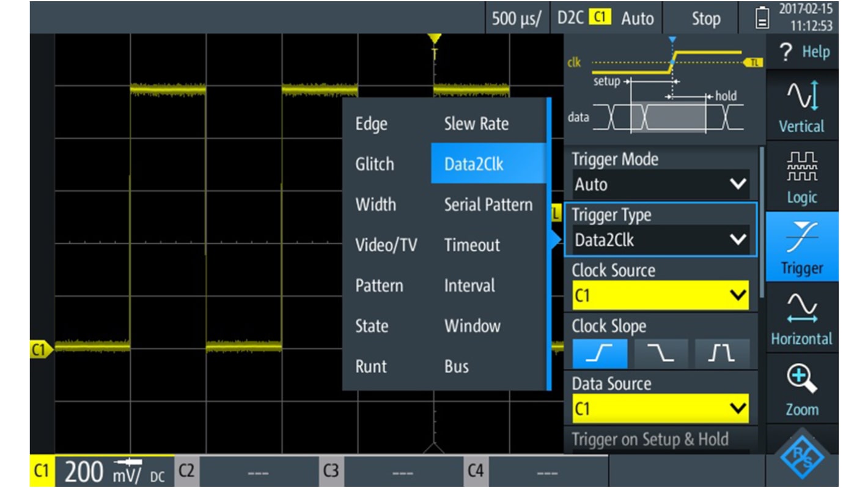
Task: Activate channel C3
Action: 391,471
